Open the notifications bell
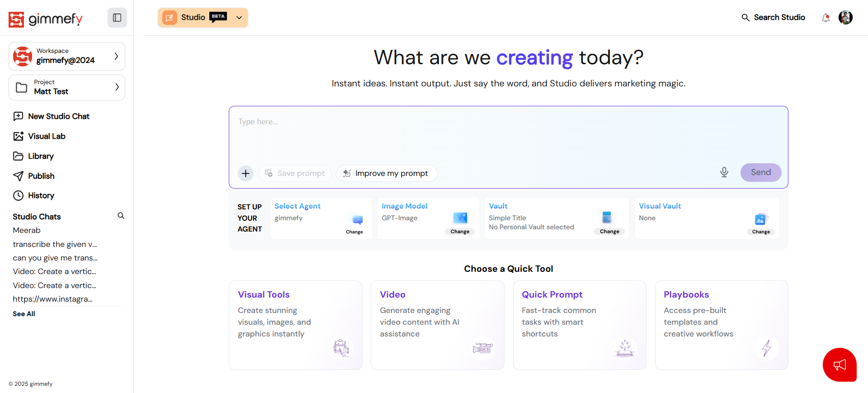This screenshot has height=393, width=868. tap(826, 18)
